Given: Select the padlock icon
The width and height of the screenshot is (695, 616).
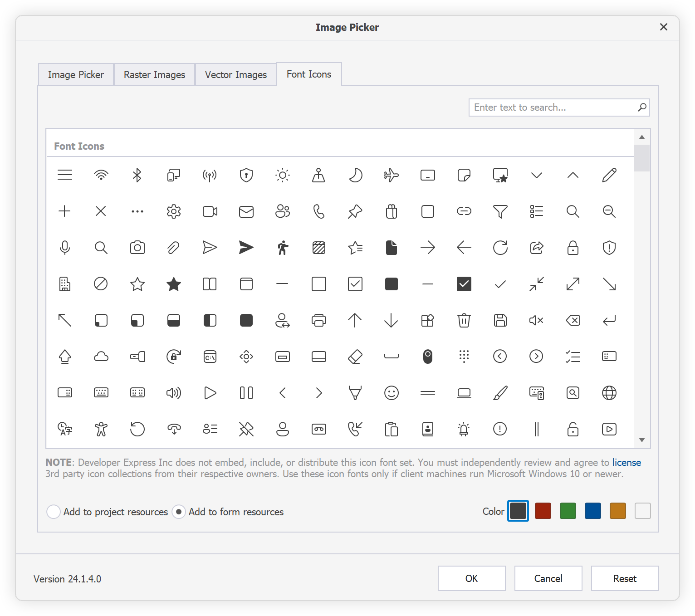Looking at the screenshot, I should coord(573,248).
